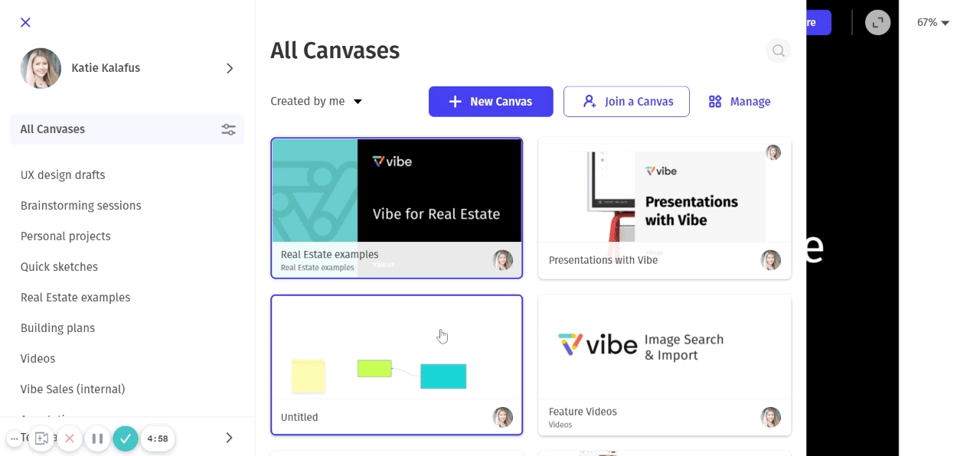980x456 pixels.
Task: Pause the screen recording
Action: (x=97, y=438)
